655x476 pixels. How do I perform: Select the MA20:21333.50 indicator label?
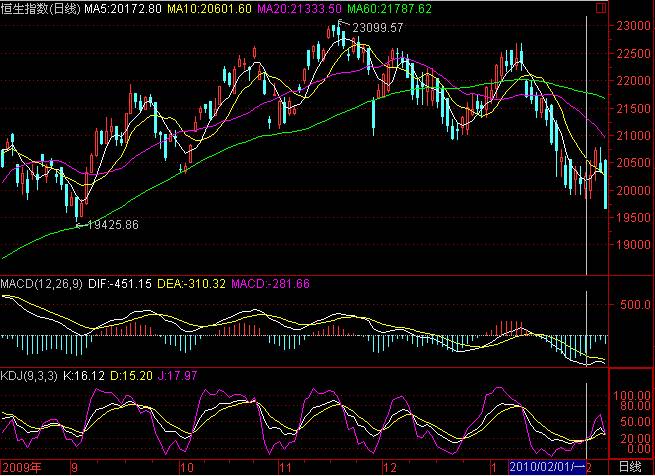click(x=300, y=8)
